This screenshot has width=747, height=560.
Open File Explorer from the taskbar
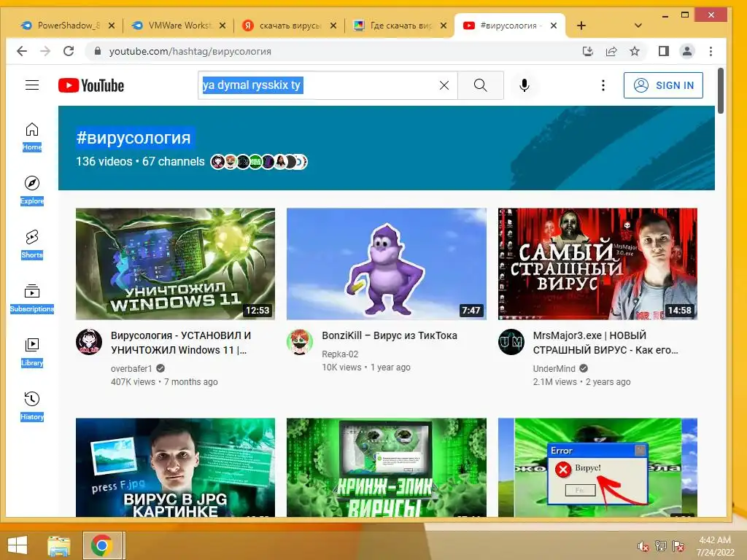pos(59,545)
